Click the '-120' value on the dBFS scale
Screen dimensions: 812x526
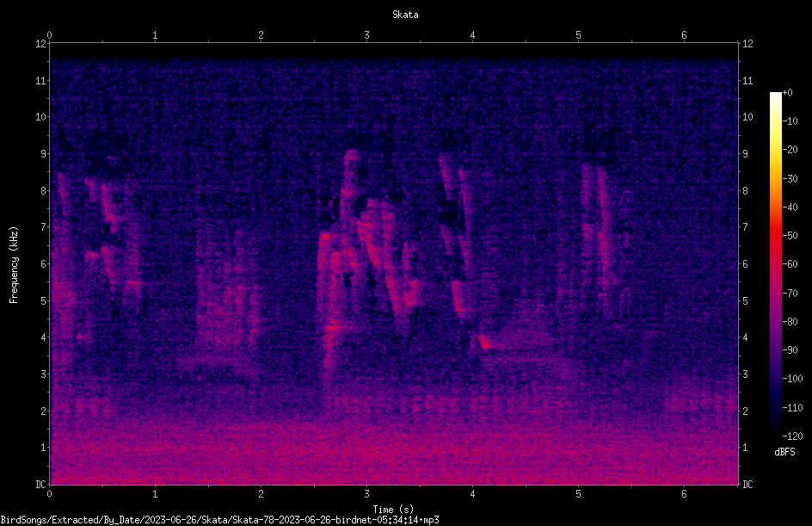tap(793, 436)
